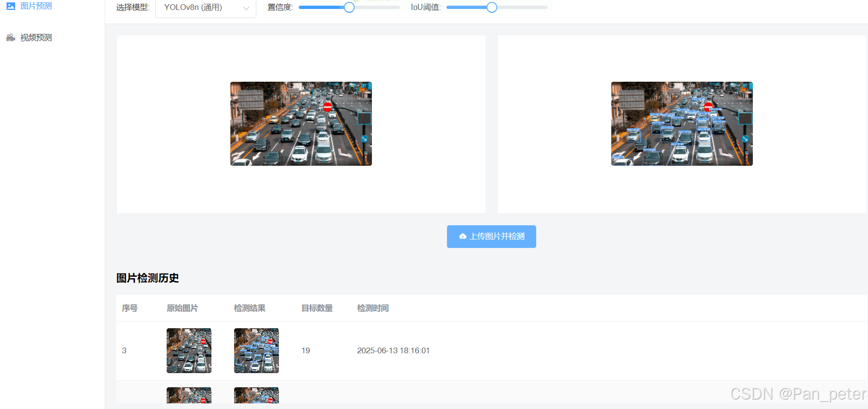The width and height of the screenshot is (868, 409).
Task: Click the 选择模型 label
Action: pyautogui.click(x=133, y=8)
